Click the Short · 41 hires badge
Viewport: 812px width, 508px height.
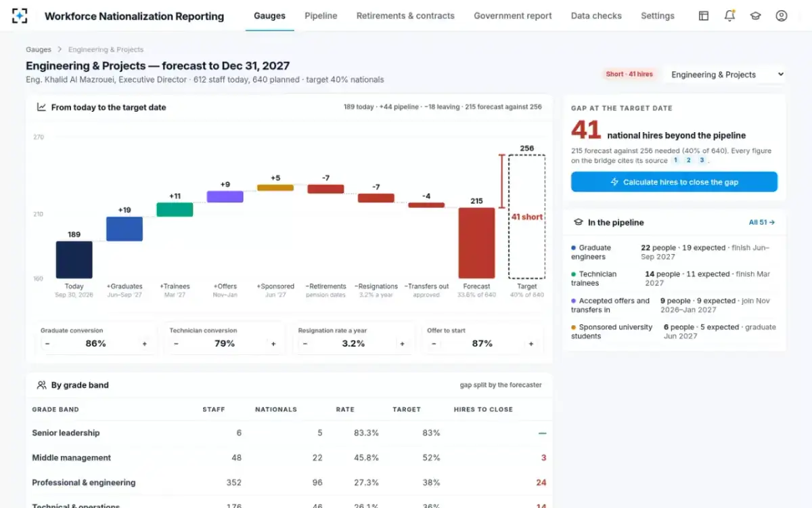point(629,75)
